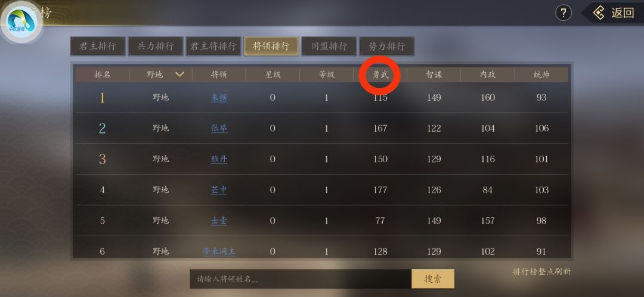The image size is (644, 297).
Task: Open general 雅丹 profile link
Action: pos(219,159)
